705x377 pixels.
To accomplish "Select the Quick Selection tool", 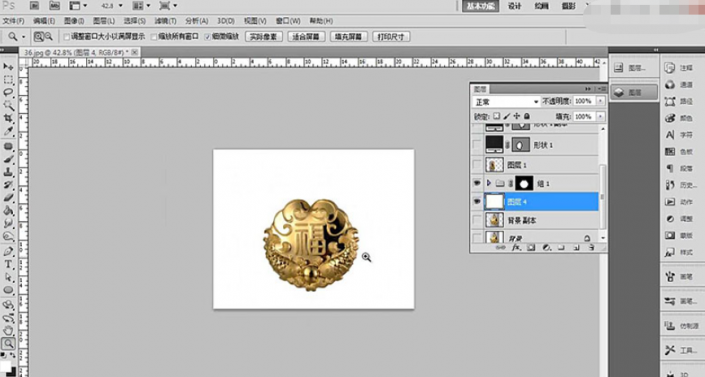I will tap(8, 105).
